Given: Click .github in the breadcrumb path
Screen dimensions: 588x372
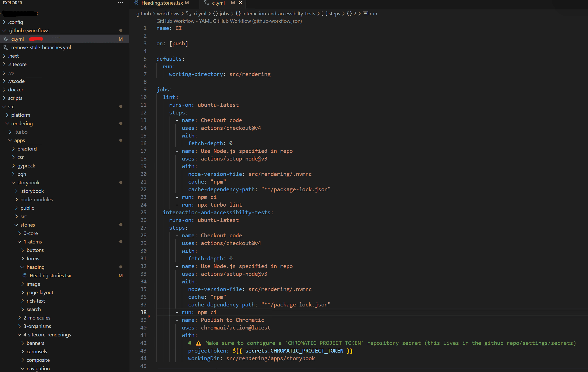Looking at the screenshot, I should (x=143, y=13).
